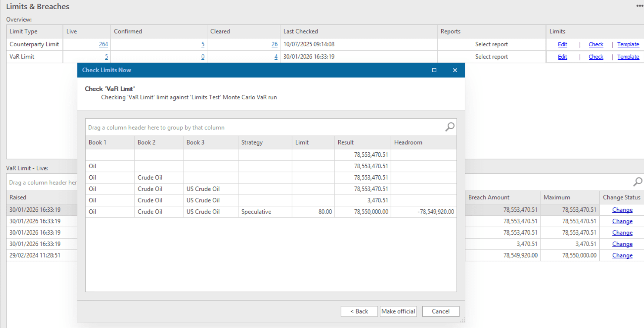Viewport: 644px width, 328px height.
Task: Click the search magnifier in VaR Limit Live panel
Action: pyautogui.click(x=637, y=182)
